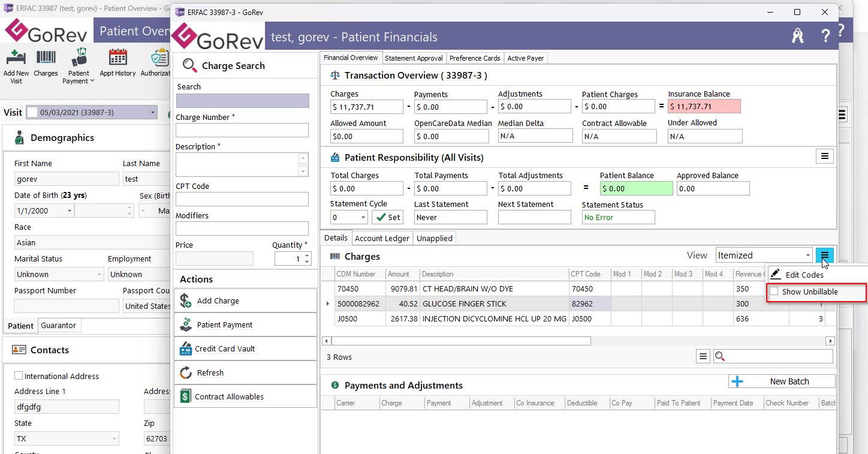Click the pencil icon beside Edit Codes
This screenshot has height=454, width=868.
(x=776, y=274)
